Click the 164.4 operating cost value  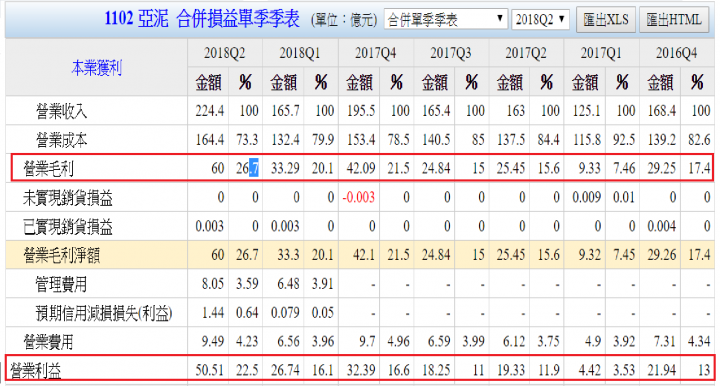(x=209, y=140)
